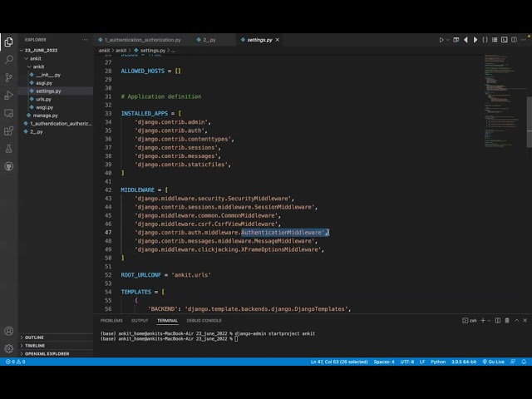The image size is (532, 399).
Task: Open the GitHub view in activity bar
Action: [9, 166]
